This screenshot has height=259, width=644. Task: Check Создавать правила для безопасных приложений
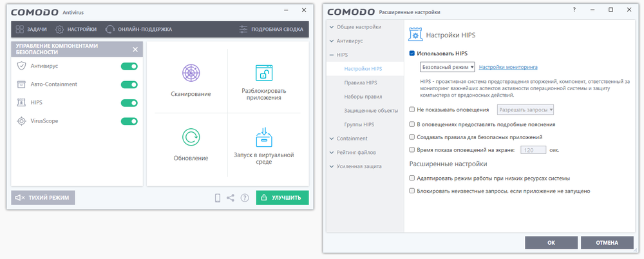click(x=412, y=137)
